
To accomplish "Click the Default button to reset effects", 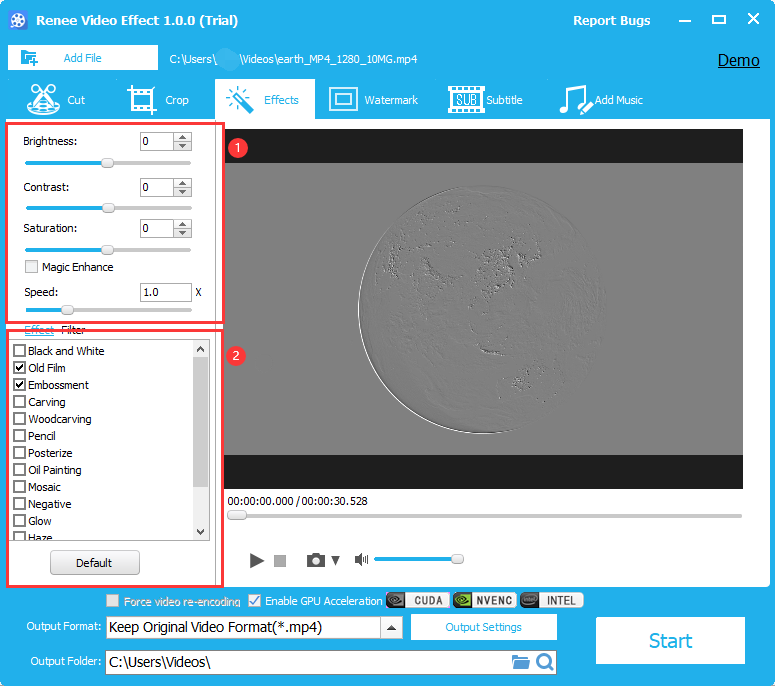I will pos(94,563).
